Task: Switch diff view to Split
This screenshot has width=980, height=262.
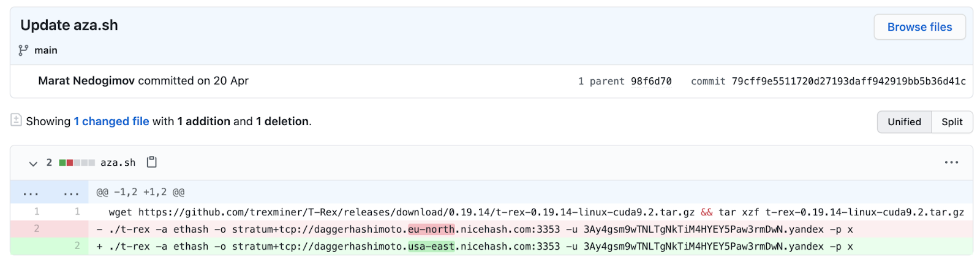Action: coord(952,121)
